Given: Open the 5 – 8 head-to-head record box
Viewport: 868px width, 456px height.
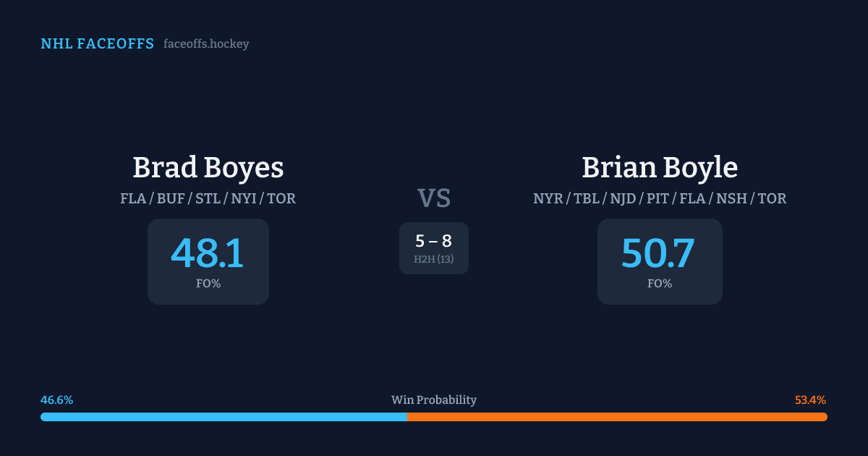Looking at the screenshot, I should 434,248.
